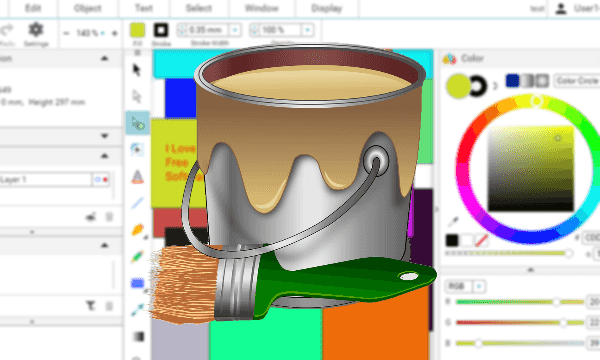Add a new layer

coord(91,217)
